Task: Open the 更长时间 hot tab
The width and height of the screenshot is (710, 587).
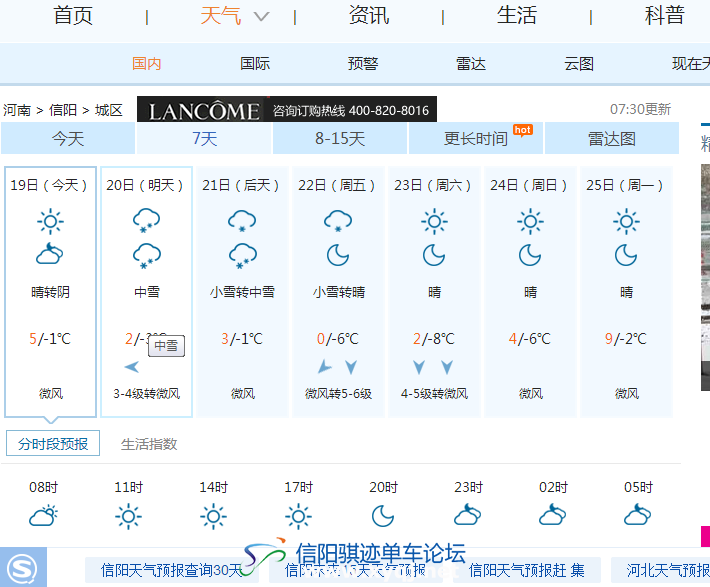Action: (x=476, y=139)
